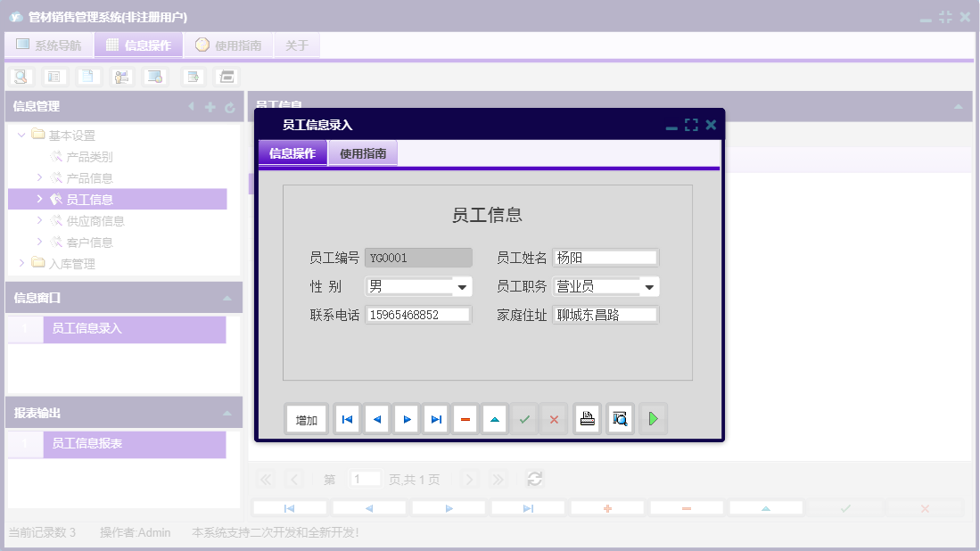Click the printer icon to print employee info
This screenshot has height=551, width=980.
point(587,418)
